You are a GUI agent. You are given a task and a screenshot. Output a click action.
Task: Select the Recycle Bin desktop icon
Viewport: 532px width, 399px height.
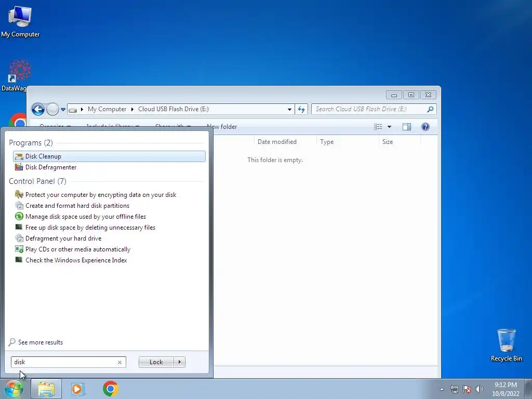[506, 345]
